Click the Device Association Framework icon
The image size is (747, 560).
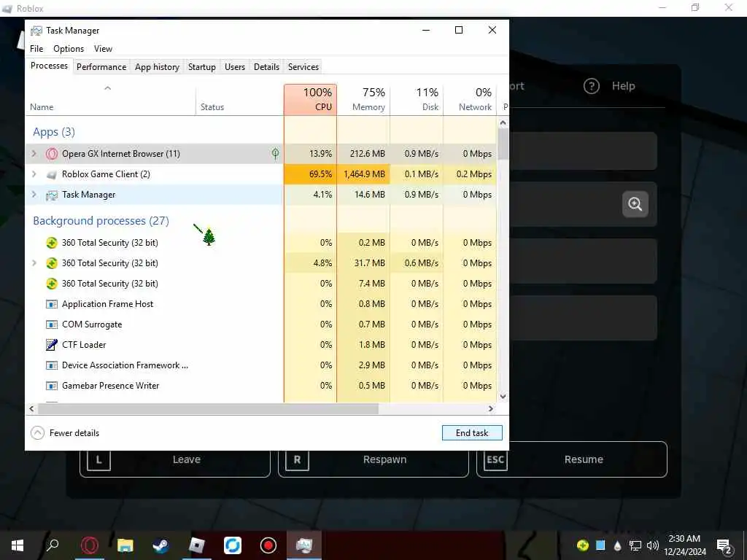pos(52,366)
